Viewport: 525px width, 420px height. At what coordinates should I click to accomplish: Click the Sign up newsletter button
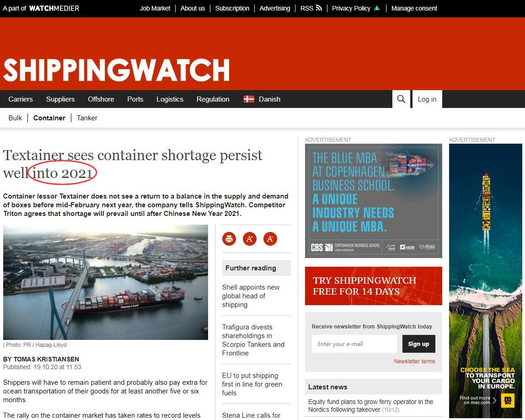tap(418, 344)
